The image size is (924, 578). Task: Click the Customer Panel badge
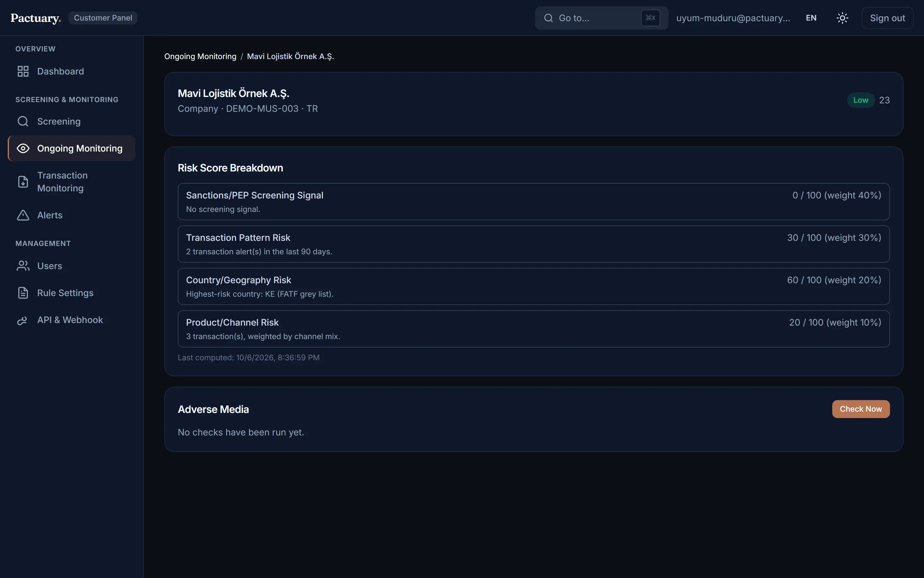pyautogui.click(x=103, y=18)
